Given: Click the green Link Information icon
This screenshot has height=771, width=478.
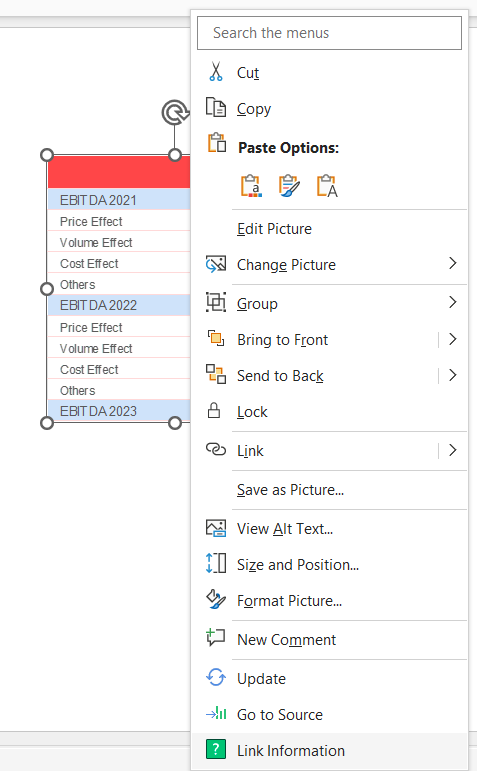Looking at the screenshot, I should (216, 749).
